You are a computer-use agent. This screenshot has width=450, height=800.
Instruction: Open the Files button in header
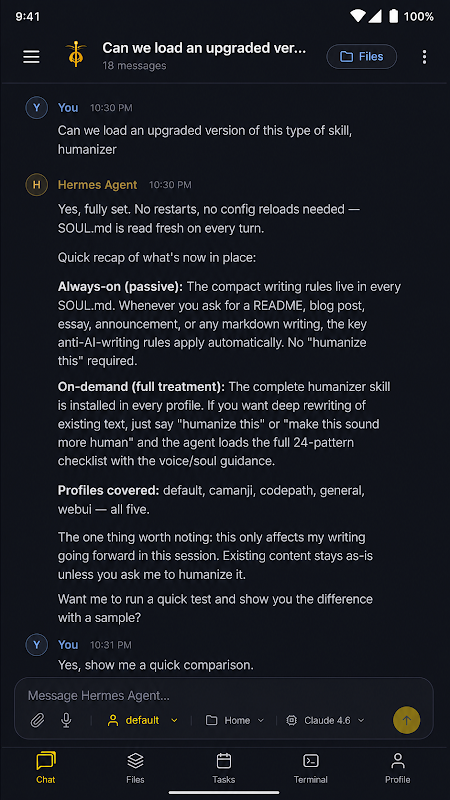(362, 56)
